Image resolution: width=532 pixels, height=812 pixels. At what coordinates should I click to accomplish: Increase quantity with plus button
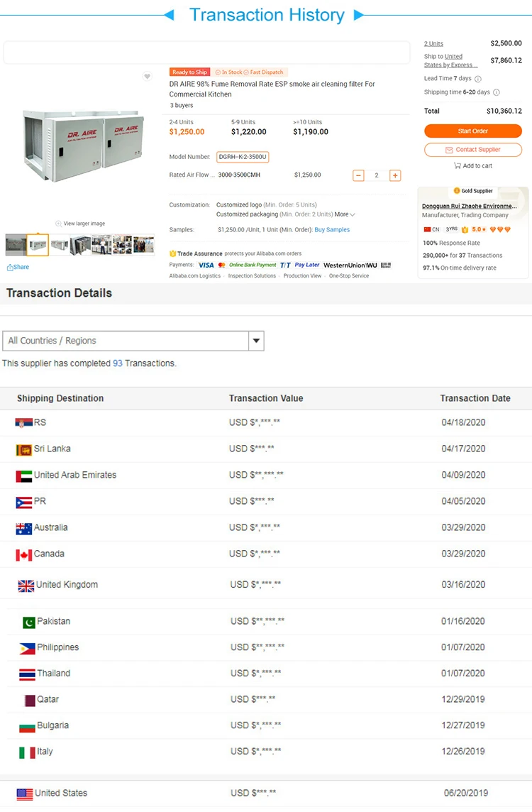tap(395, 175)
